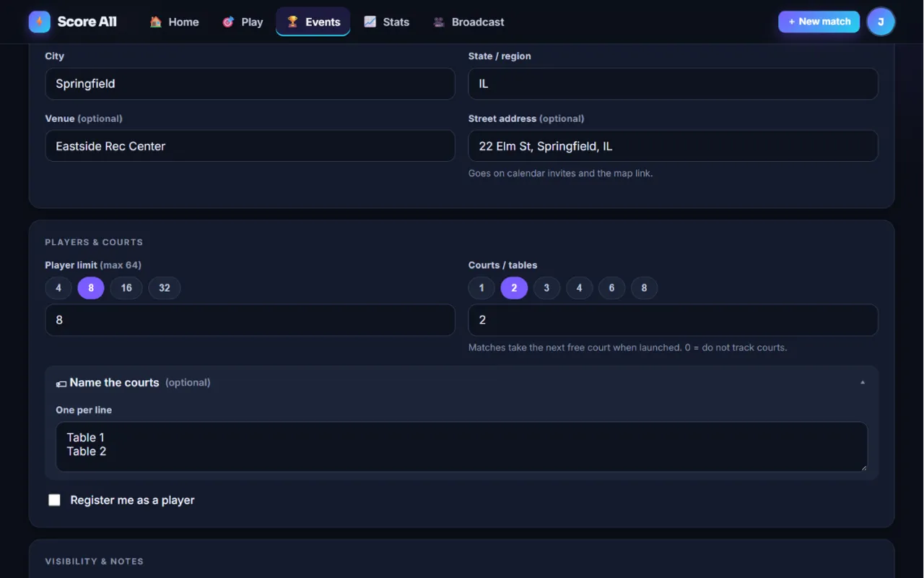Focus the State / region field
The width and height of the screenshot is (924, 578).
pyautogui.click(x=673, y=84)
